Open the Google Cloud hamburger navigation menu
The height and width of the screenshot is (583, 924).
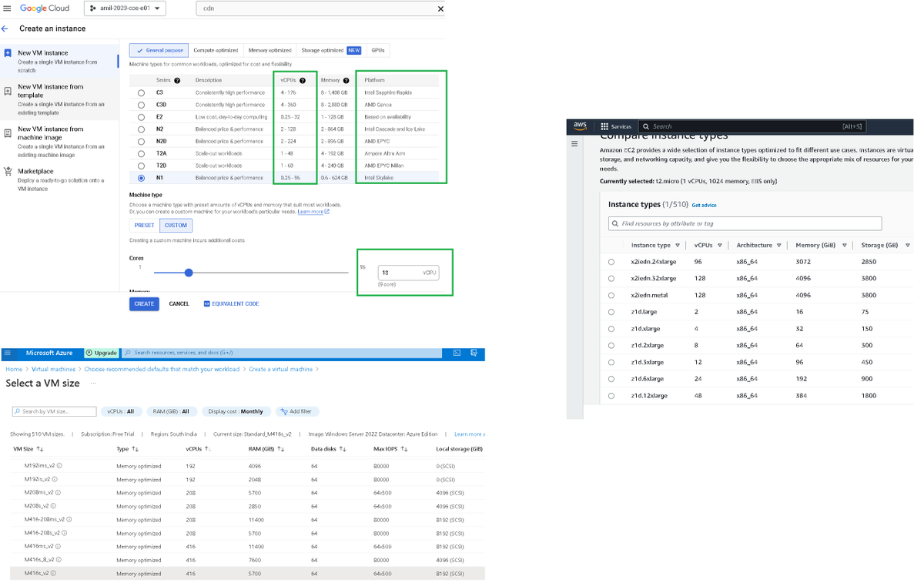tap(7, 8)
